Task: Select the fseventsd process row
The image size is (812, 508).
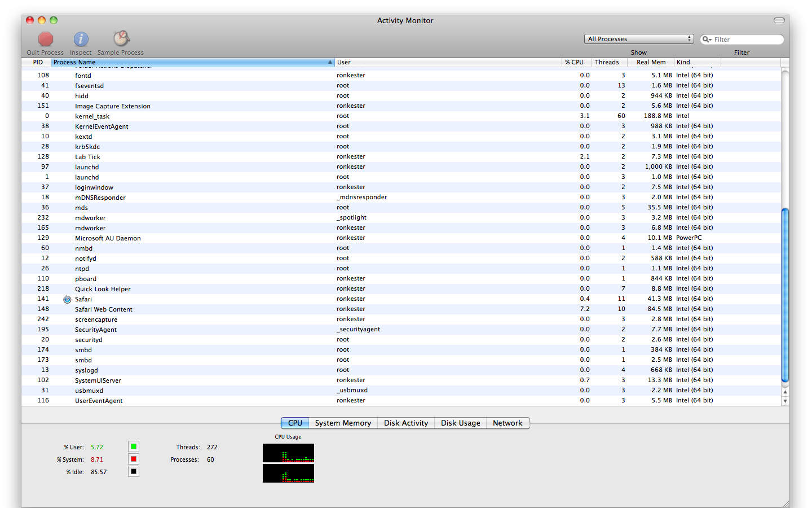Action: [x=401, y=85]
